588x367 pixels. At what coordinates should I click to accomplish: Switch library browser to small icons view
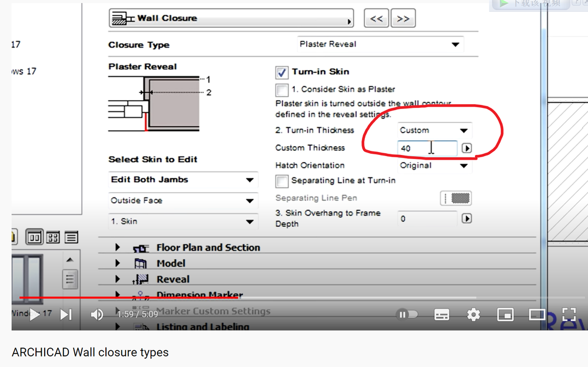tap(53, 237)
